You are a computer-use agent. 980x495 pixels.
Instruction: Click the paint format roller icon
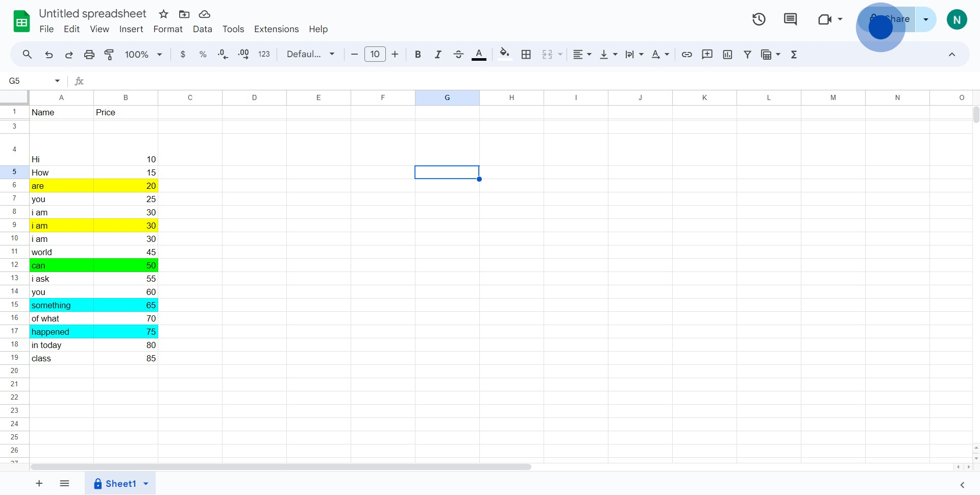pos(109,55)
